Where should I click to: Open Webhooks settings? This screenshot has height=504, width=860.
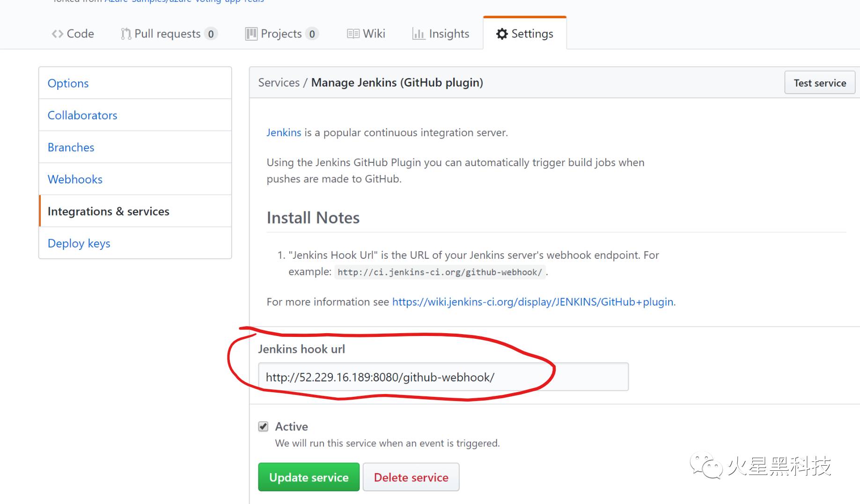(x=135, y=179)
